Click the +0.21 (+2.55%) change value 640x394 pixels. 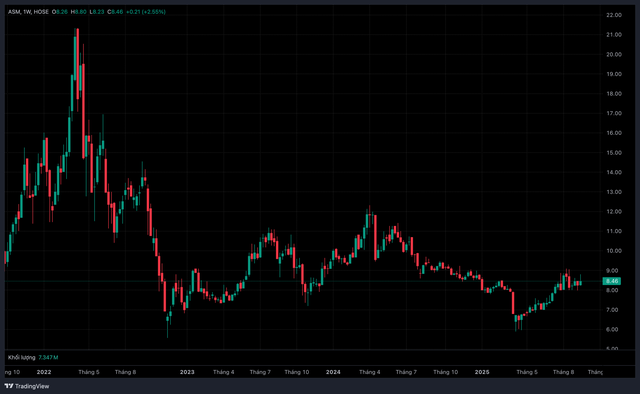[x=146, y=12]
